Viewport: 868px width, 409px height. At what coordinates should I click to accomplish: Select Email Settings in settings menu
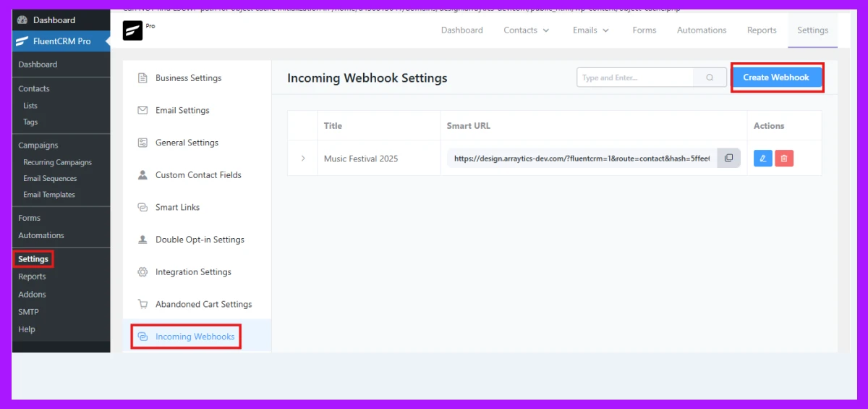click(197, 111)
